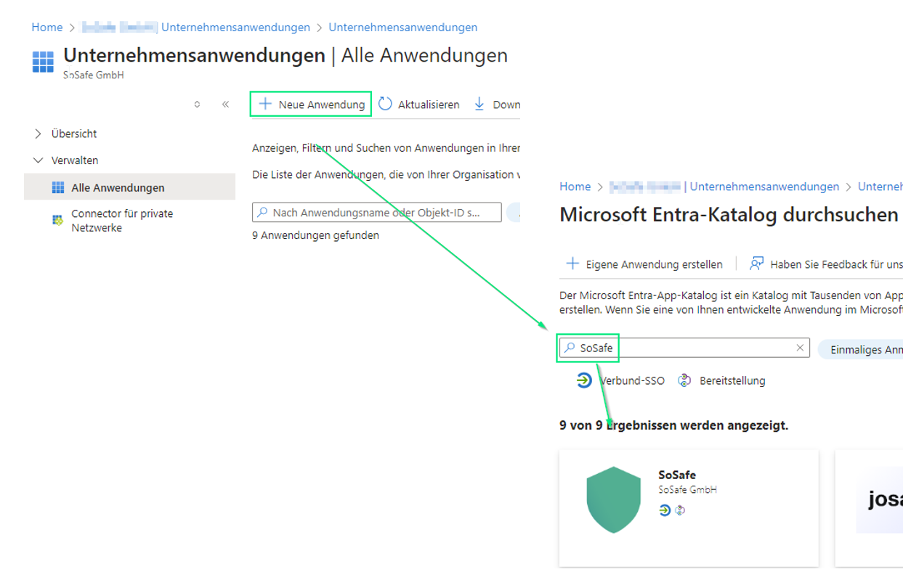The width and height of the screenshot is (903, 588).
Task: Click the Verbund-SSO icon below the search box
Action: [x=584, y=380]
